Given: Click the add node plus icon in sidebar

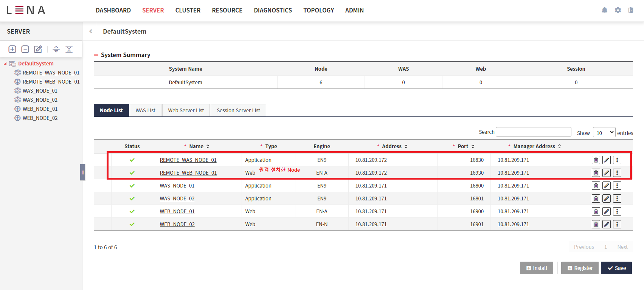Looking at the screenshot, I should click(x=12, y=49).
